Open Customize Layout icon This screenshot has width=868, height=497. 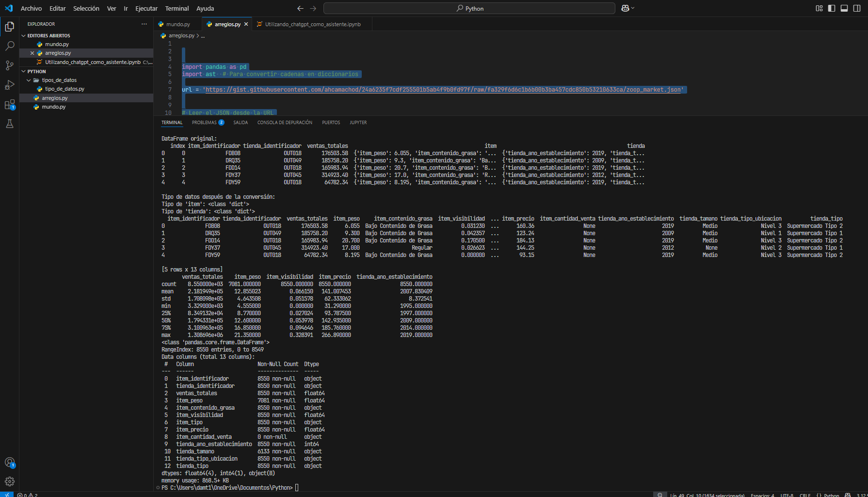pyautogui.click(x=819, y=8)
